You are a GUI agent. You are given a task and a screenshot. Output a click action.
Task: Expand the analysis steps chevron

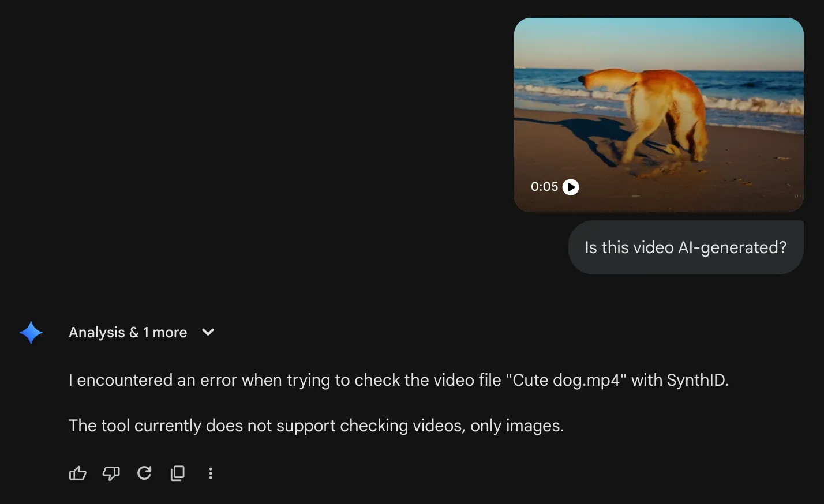(208, 332)
